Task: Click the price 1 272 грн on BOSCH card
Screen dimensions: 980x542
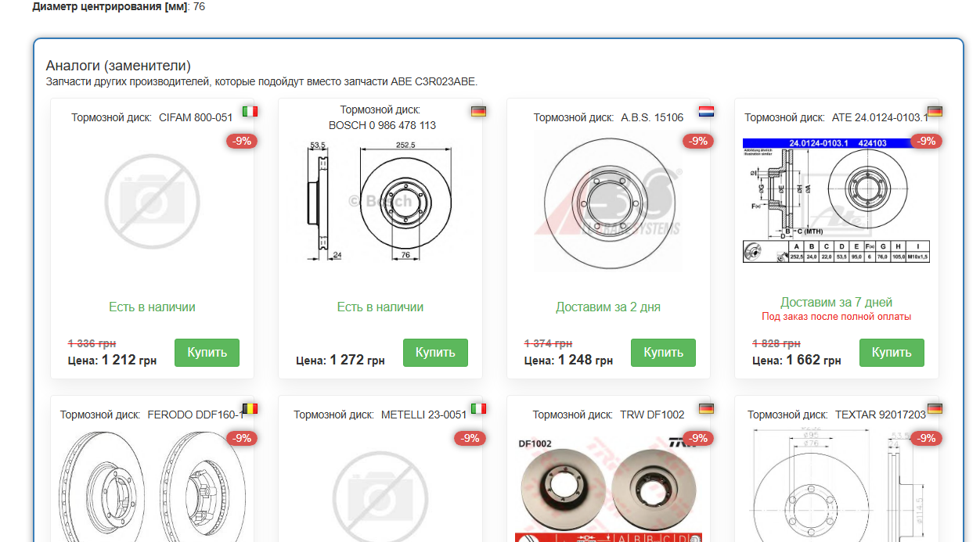Action: tap(357, 361)
